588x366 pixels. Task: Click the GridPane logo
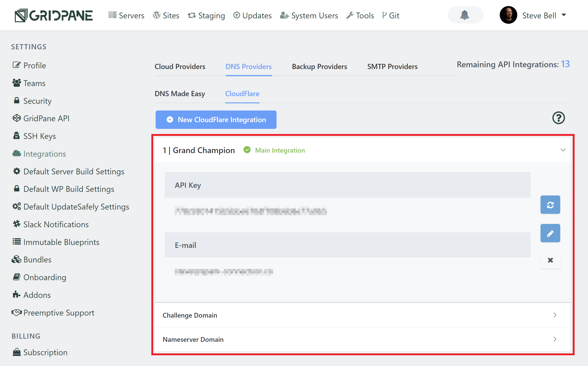click(54, 15)
